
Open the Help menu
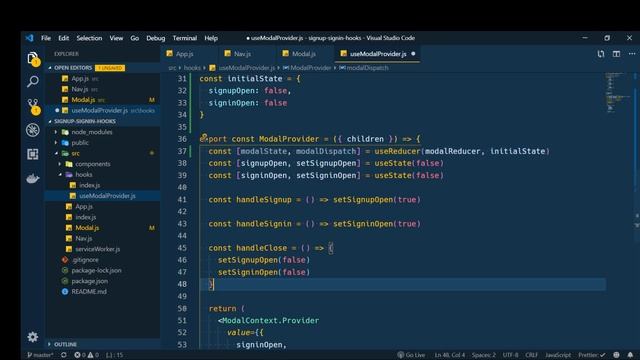(x=211, y=38)
